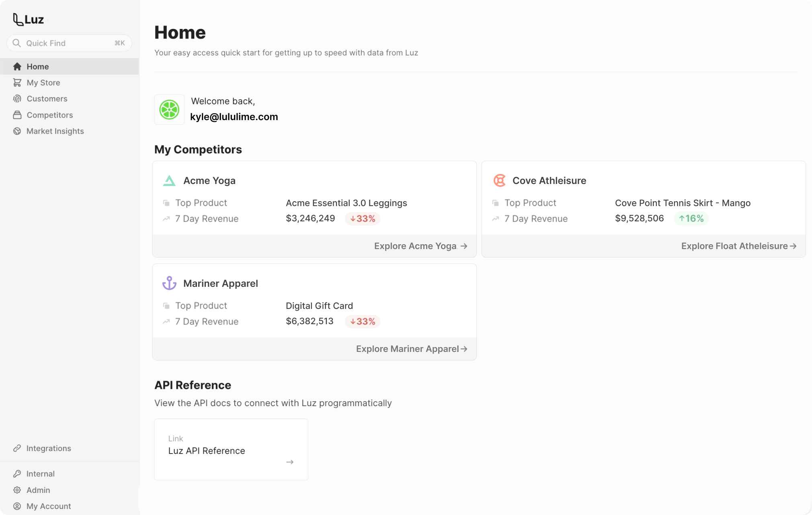812x515 pixels.
Task: Open My Account settings
Action: (x=49, y=506)
